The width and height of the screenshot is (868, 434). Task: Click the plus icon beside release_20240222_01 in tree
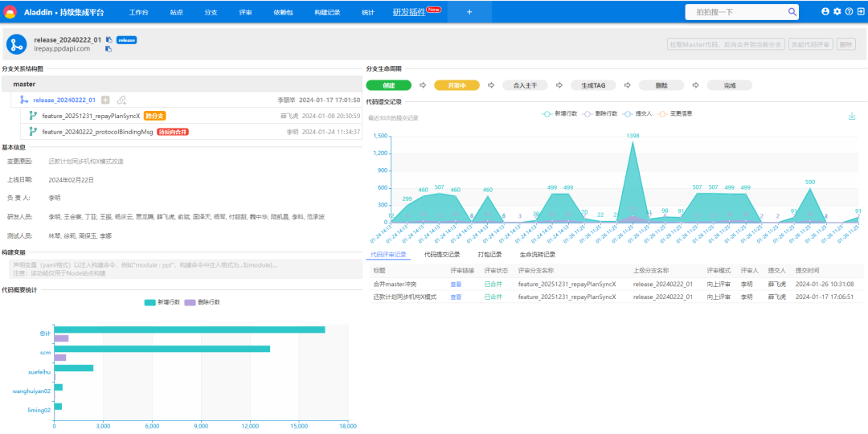[x=105, y=100]
